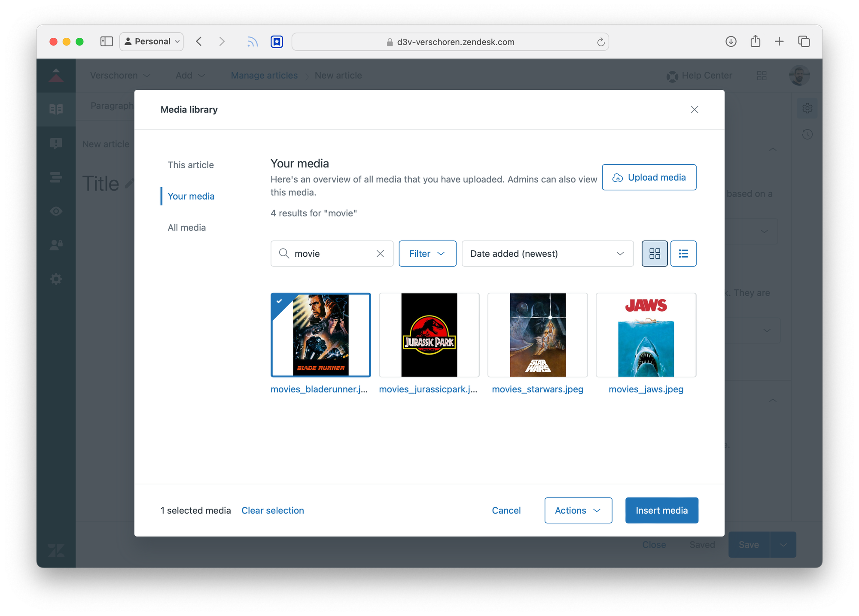Switch to grid view layout
Viewport: 859px width, 616px height.
point(654,254)
